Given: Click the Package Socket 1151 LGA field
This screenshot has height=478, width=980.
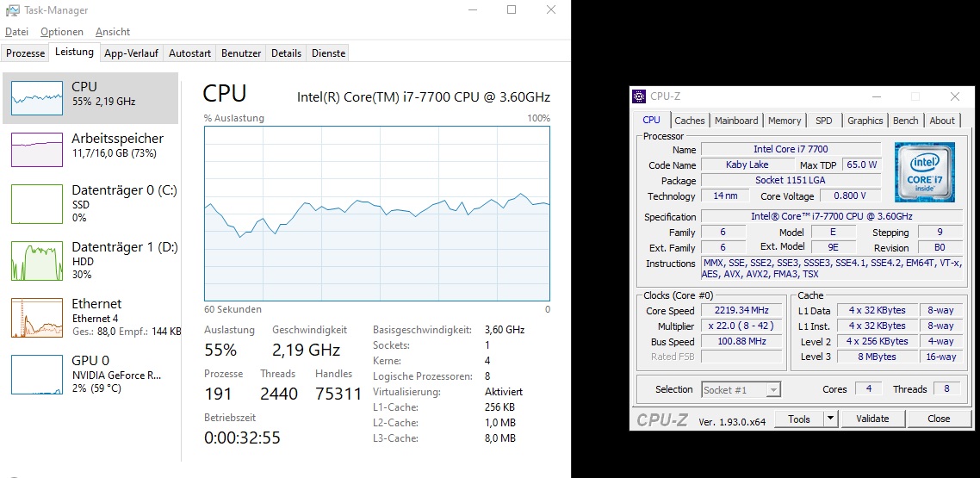Looking at the screenshot, I should pyautogui.click(x=791, y=181).
